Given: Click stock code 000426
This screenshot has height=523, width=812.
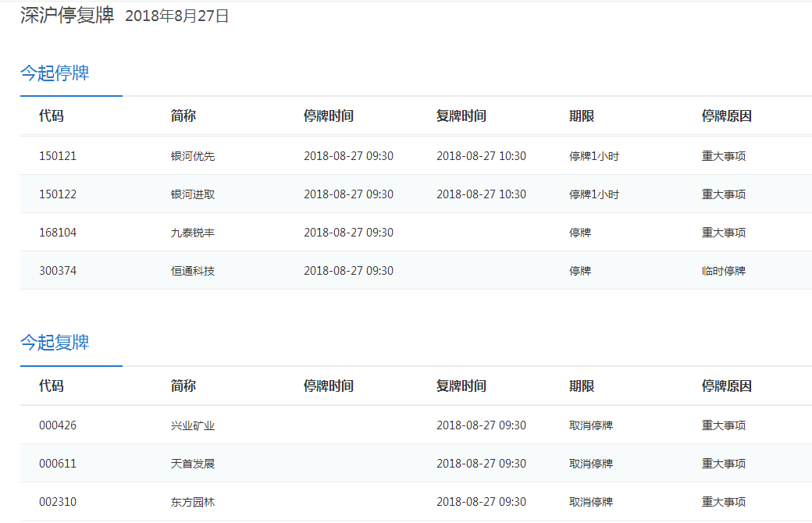Looking at the screenshot, I should (58, 425).
